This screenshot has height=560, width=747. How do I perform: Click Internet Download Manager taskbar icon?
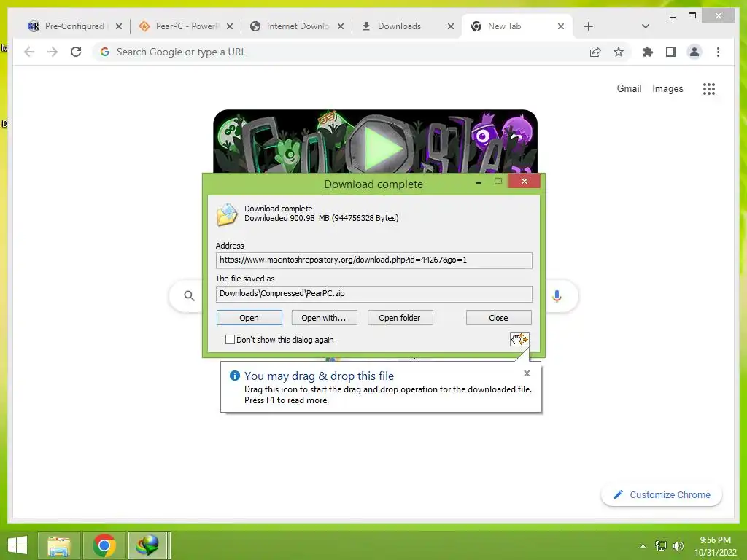click(x=148, y=545)
